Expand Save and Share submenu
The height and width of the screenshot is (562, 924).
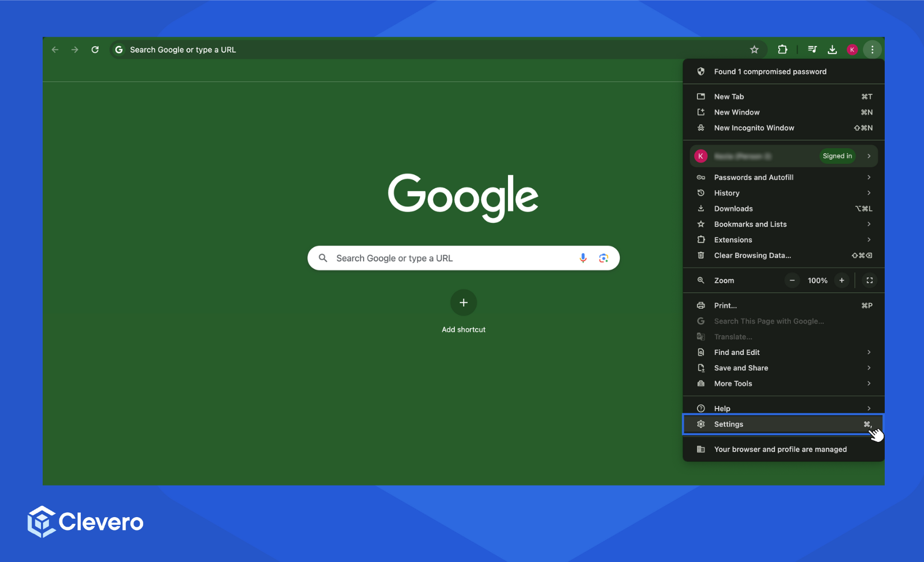tap(784, 368)
